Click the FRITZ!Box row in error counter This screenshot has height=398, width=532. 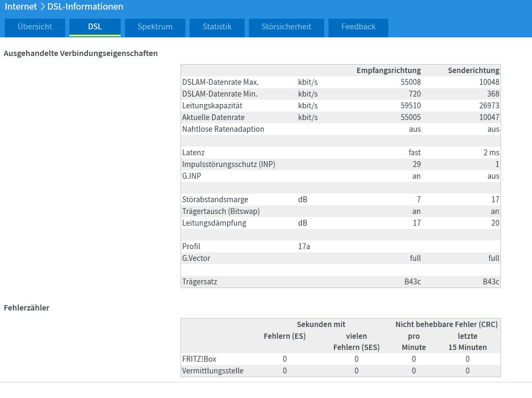pos(341,359)
